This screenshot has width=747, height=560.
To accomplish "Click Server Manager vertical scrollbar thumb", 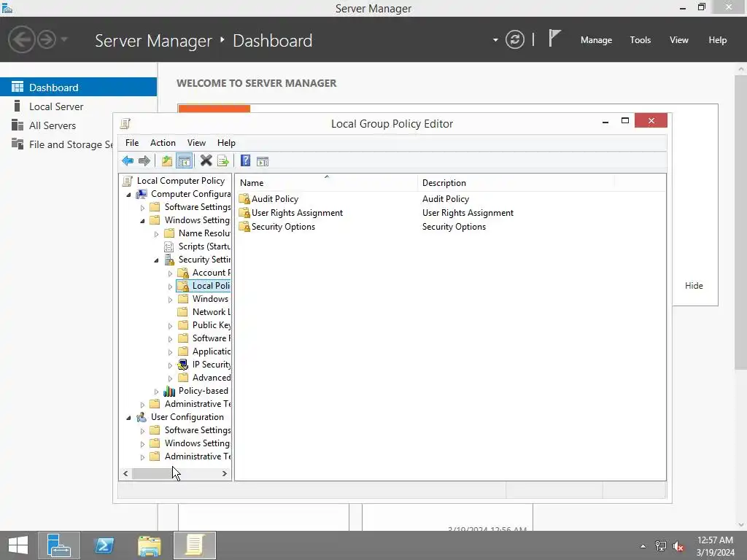I will [741, 222].
